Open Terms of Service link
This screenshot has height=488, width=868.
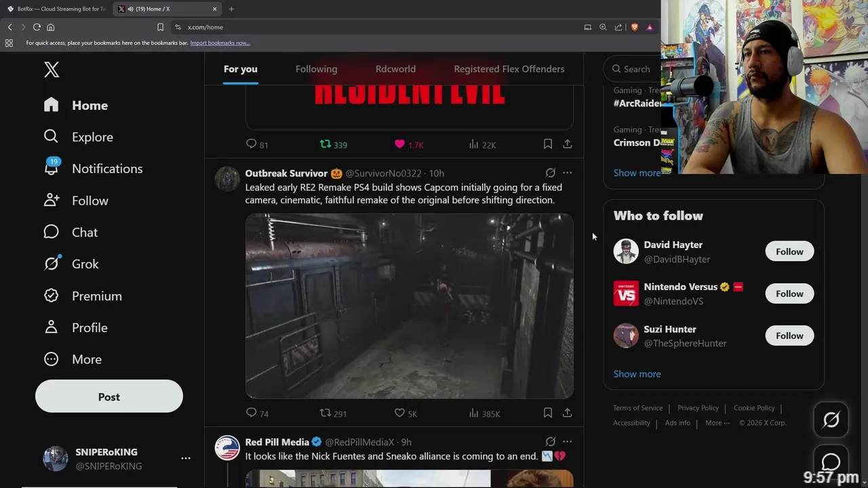click(637, 408)
